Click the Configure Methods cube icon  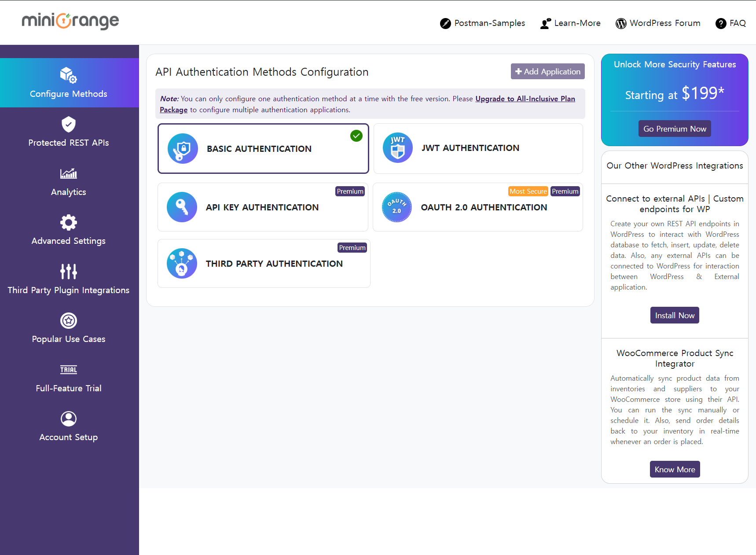point(68,75)
